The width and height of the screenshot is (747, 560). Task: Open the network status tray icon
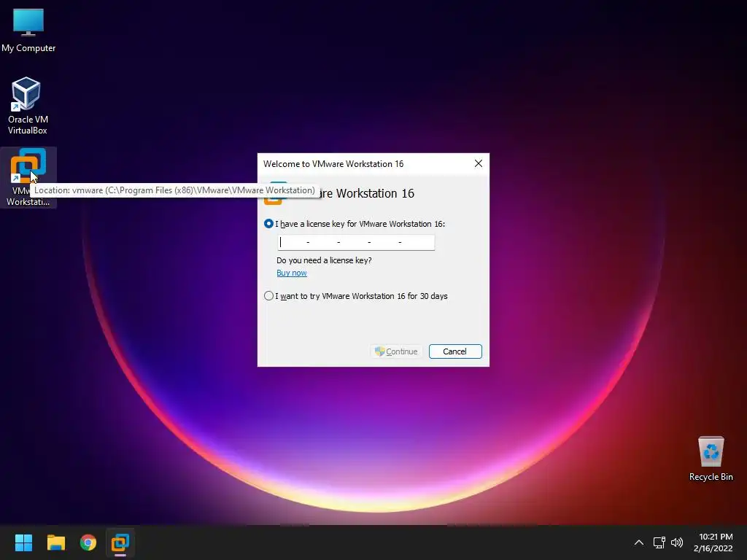click(x=659, y=542)
